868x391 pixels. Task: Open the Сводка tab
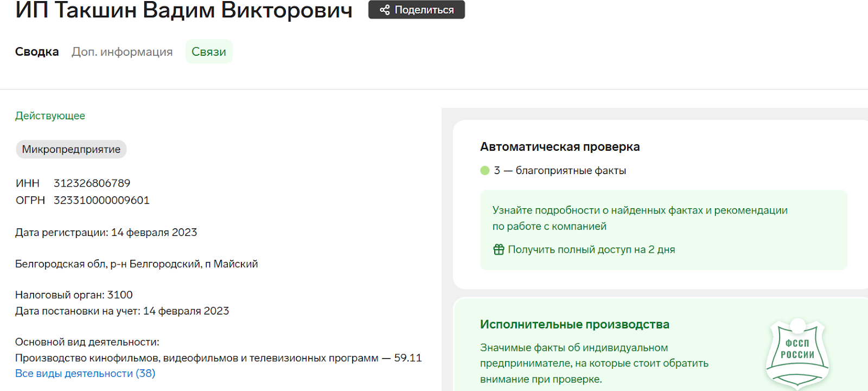[37, 52]
